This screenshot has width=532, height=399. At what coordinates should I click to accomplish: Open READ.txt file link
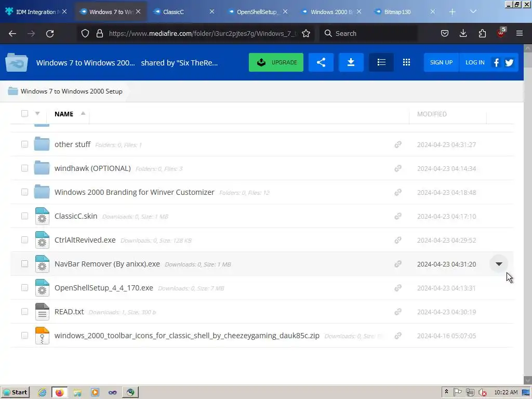(69, 312)
